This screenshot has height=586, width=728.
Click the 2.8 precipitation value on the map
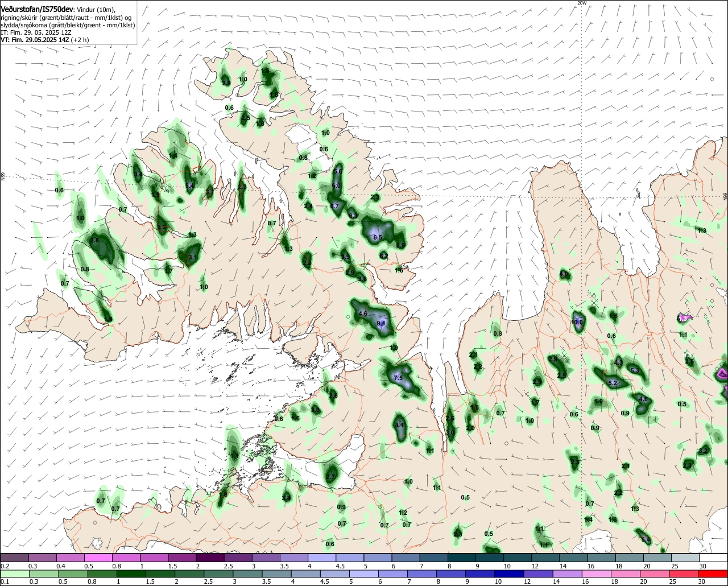94,241
